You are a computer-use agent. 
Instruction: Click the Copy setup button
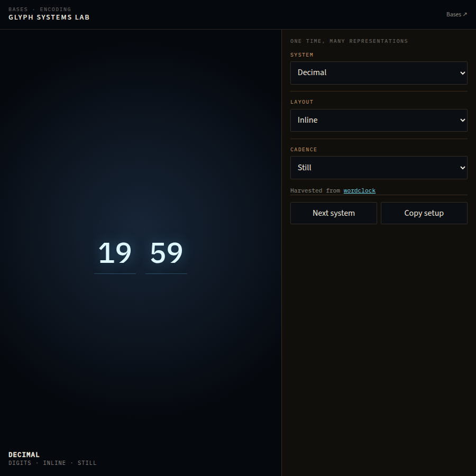[x=424, y=213]
